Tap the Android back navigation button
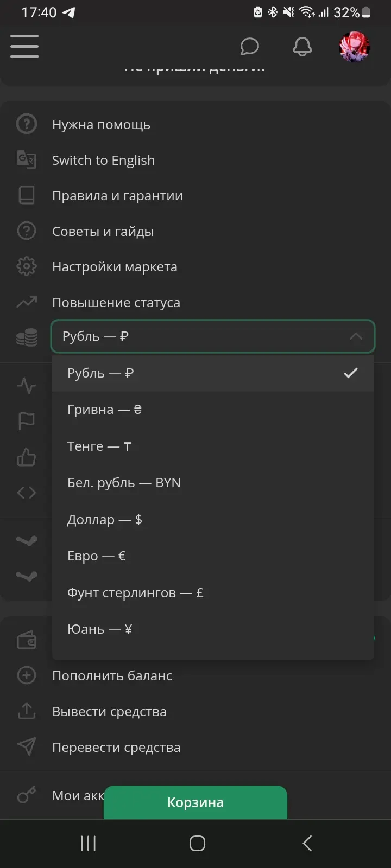The image size is (391, 868). pos(307,843)
